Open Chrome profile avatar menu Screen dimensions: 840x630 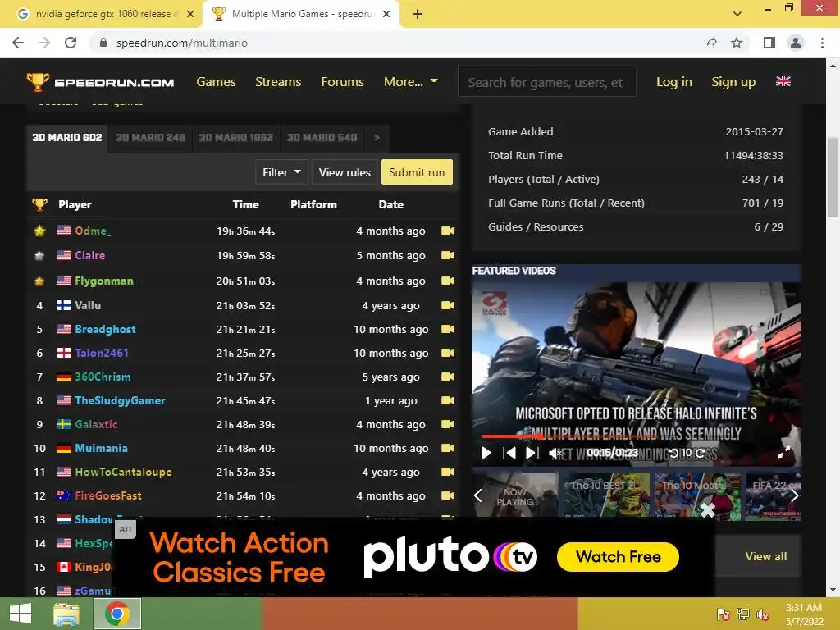pyautogui.click(x=796, y=43)
